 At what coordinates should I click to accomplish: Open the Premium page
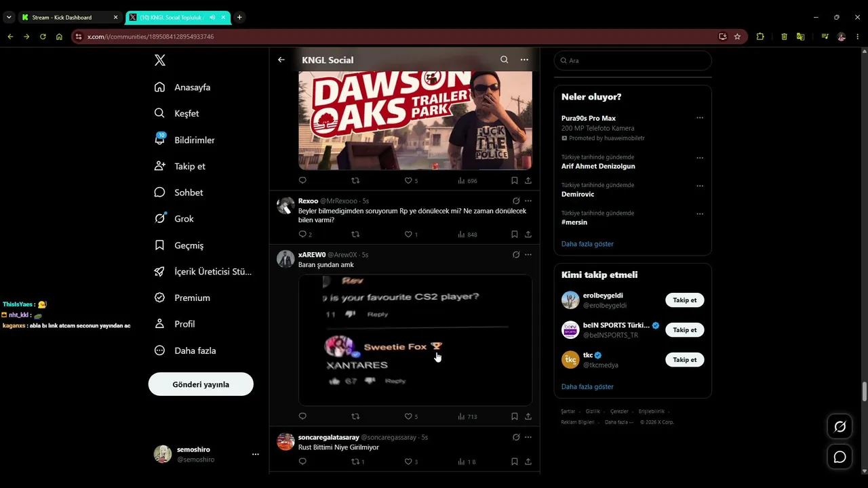tap(182, 298)
